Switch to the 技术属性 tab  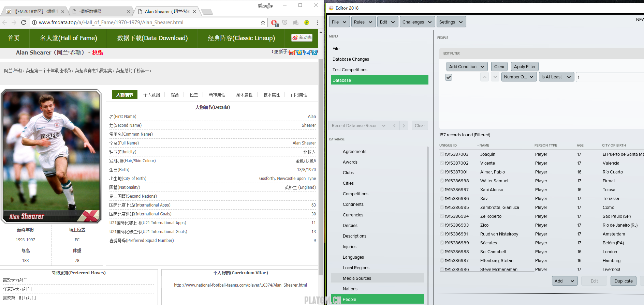coord(272,95)
